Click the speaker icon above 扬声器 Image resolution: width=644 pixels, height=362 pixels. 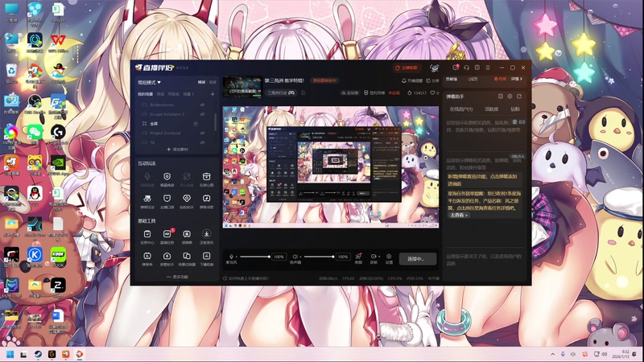(295, 257)
